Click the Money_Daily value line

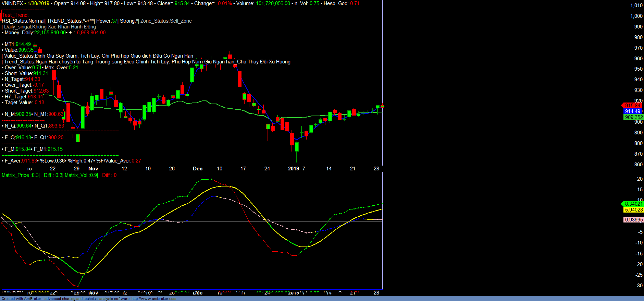pyautogui.click(x=55, y=33)
